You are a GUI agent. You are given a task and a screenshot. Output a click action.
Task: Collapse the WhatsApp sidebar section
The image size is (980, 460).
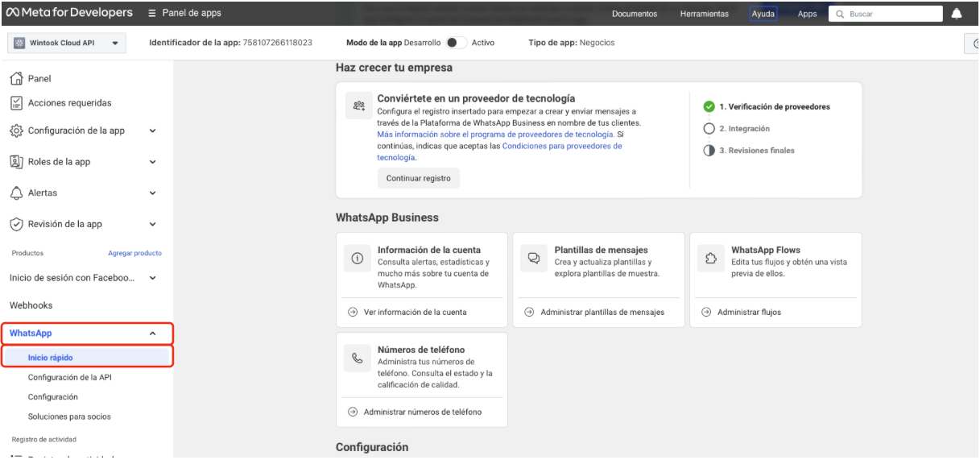click(x=153, y=334)
